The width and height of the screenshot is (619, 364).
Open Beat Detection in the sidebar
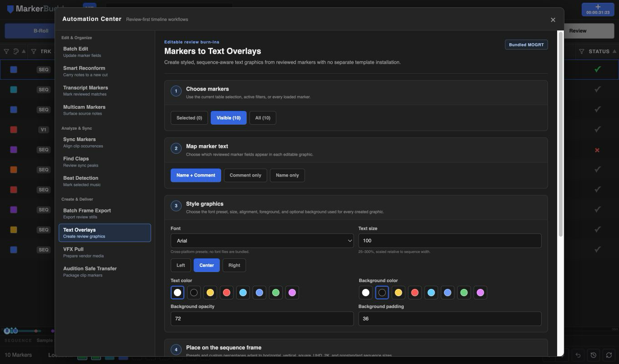105,181
